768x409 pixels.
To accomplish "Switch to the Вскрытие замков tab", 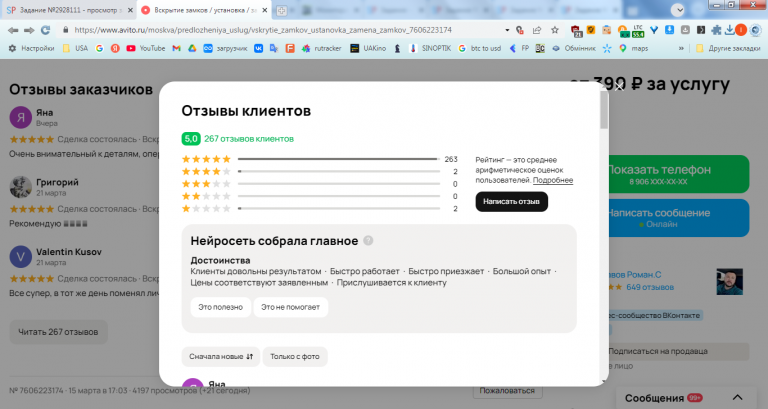I will pos(205,10).
